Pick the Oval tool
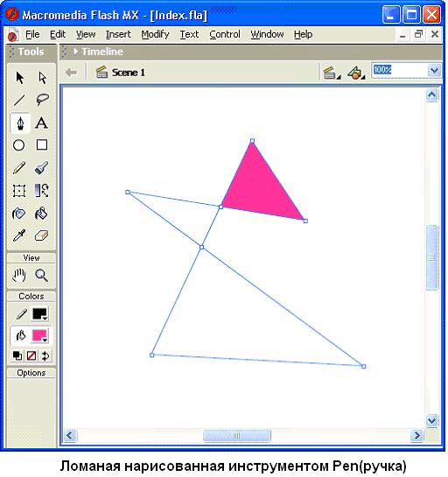 tap(19, 145)
